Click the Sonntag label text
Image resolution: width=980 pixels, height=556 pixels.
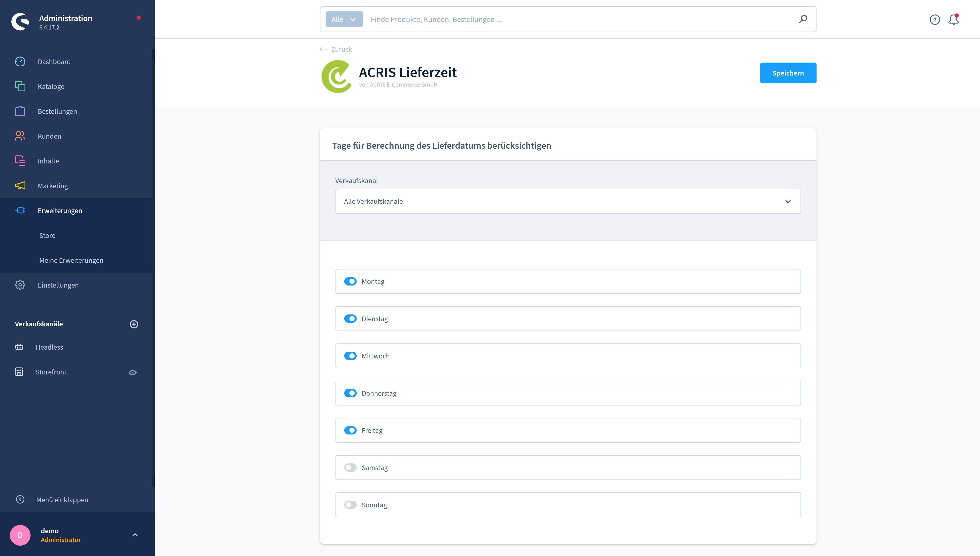(374, 505)
